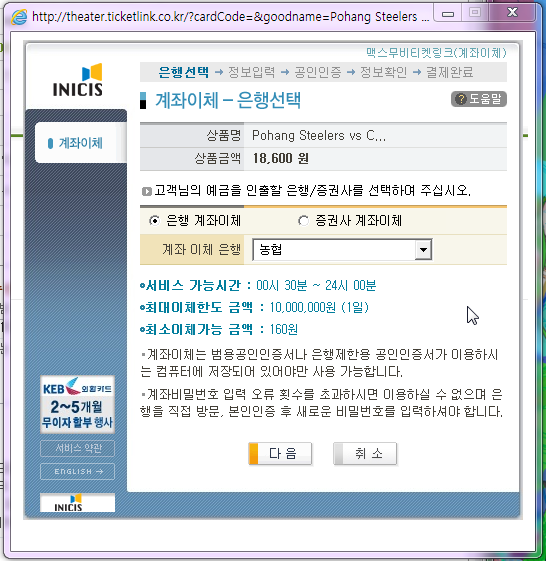Click the 서비스 가능시간 00시 30분 ~ 24시 00분 line

tap(258, 286)
